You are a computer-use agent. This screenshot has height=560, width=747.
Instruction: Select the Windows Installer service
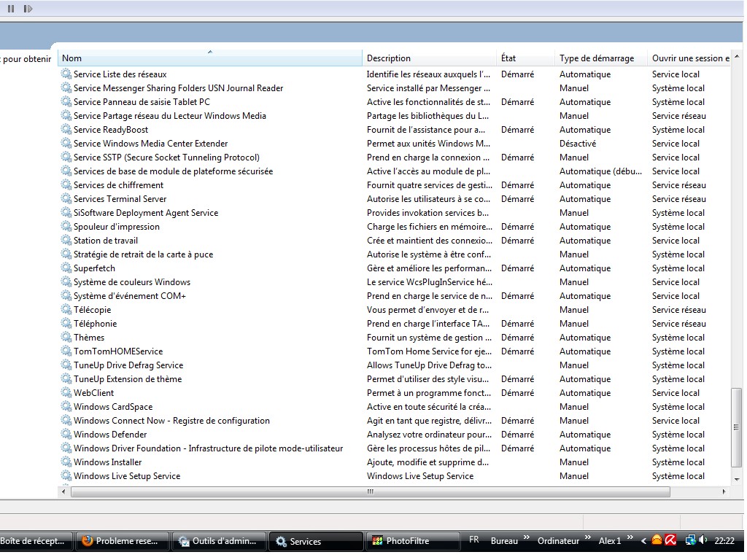pos(108,462)
